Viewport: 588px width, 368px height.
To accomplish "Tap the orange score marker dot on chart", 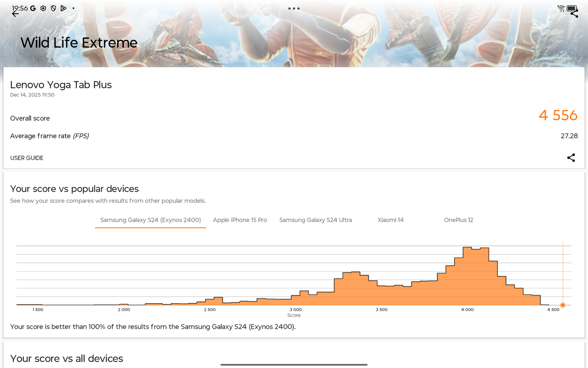I will tap(563, 305).
